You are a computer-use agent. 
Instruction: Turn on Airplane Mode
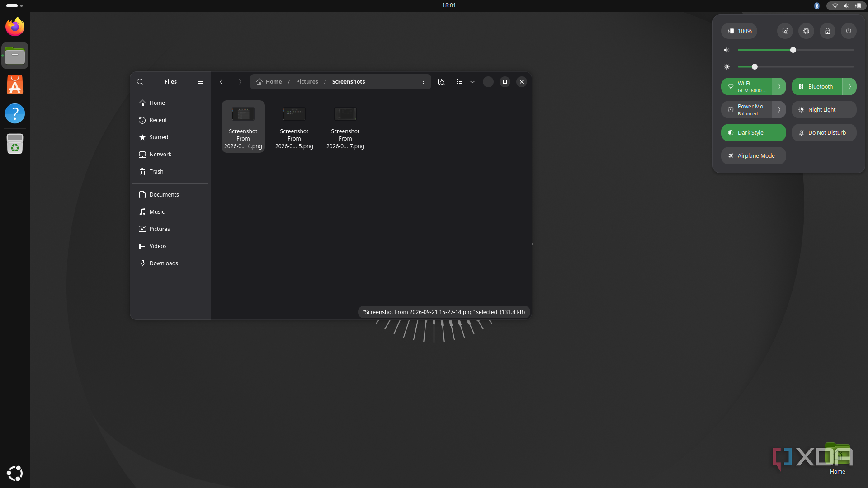754,156
